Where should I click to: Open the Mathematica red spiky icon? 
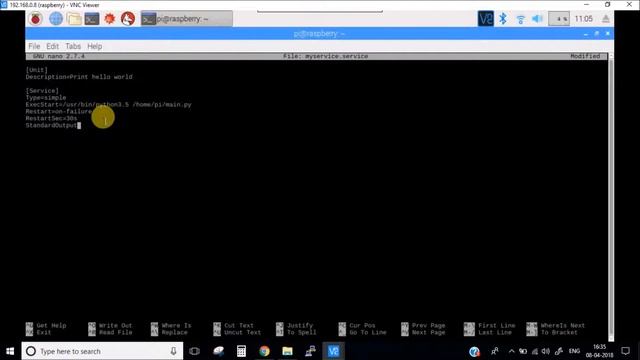click(x=110, y=19)
